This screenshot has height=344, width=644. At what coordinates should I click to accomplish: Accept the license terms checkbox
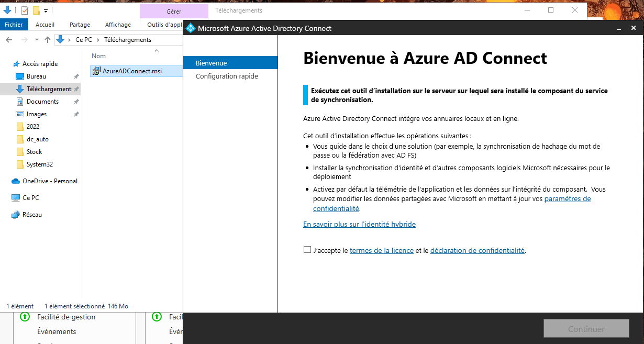click(x=307, y=250)
